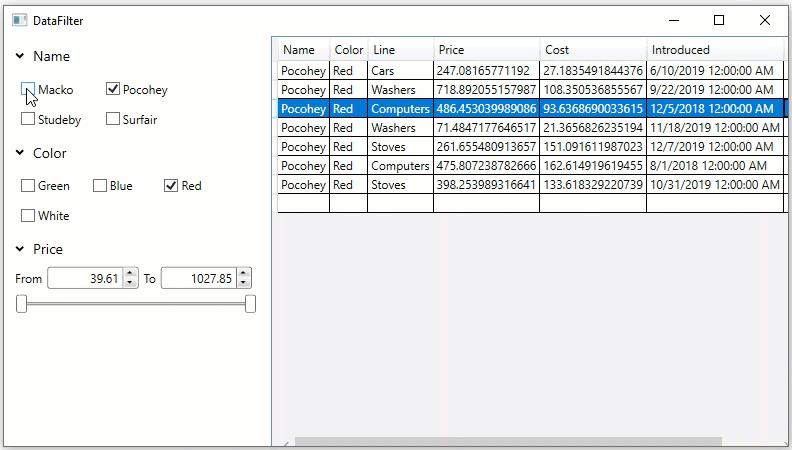Tick the Surfair checkbox
The height and width of the screenshot is (450, 792).
(113, 120)
